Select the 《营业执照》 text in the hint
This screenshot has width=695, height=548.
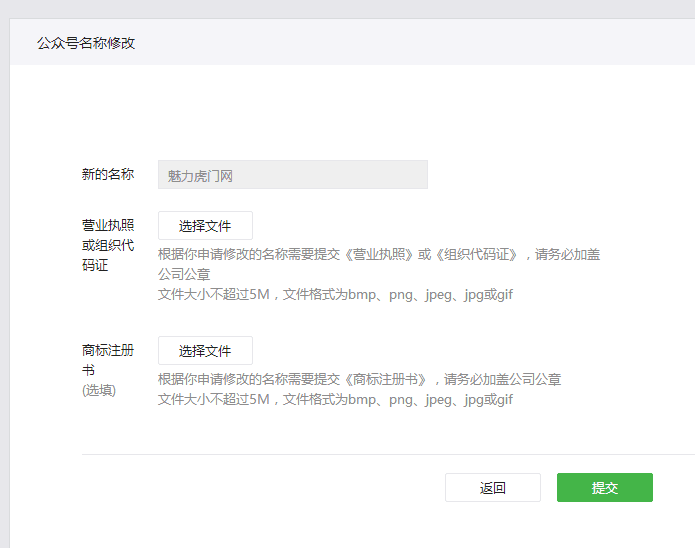pyautogui.click(x=379, y=255)
